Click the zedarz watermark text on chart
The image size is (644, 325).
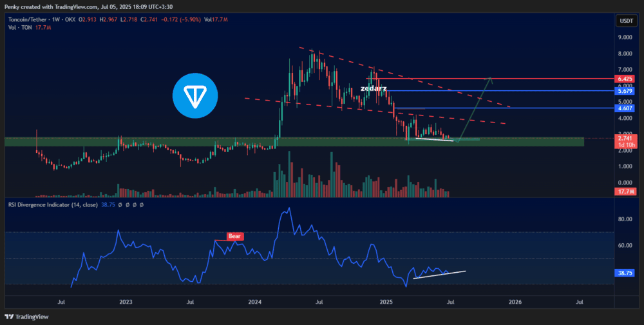(373, 88)
